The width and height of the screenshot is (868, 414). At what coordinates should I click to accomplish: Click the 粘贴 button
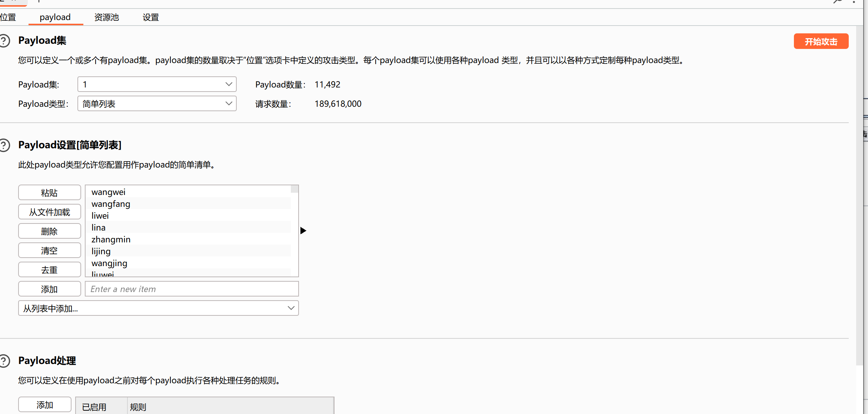tap(49, 193)
